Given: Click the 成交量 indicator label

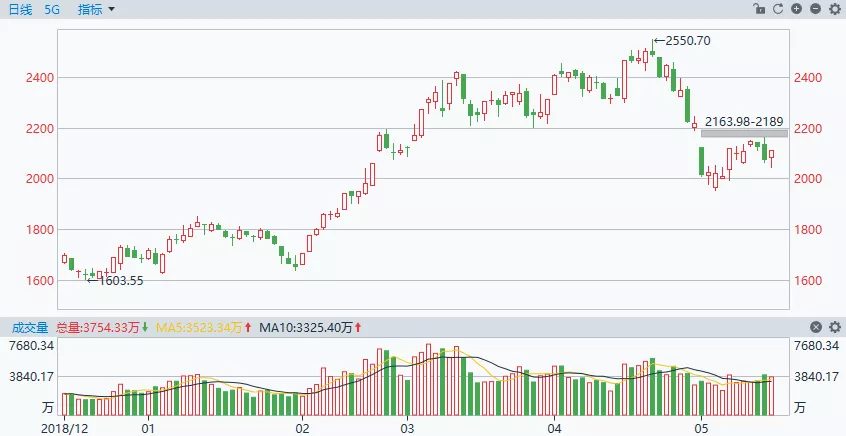Looking at the screenshot, I should click(30, 327).
